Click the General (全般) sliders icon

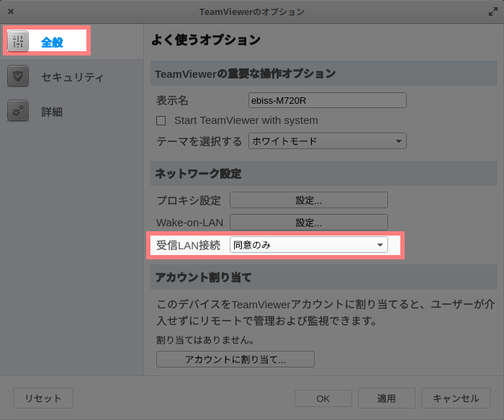click(18, 41)
